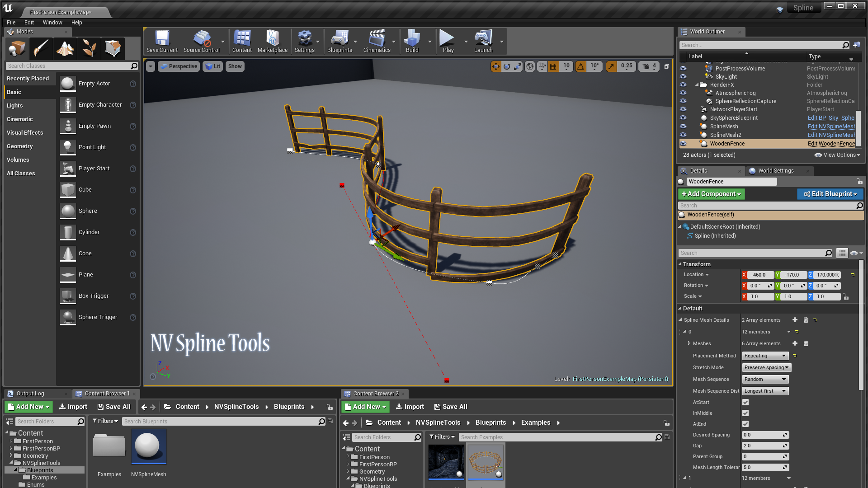Open the Window menu

[52, 22]
